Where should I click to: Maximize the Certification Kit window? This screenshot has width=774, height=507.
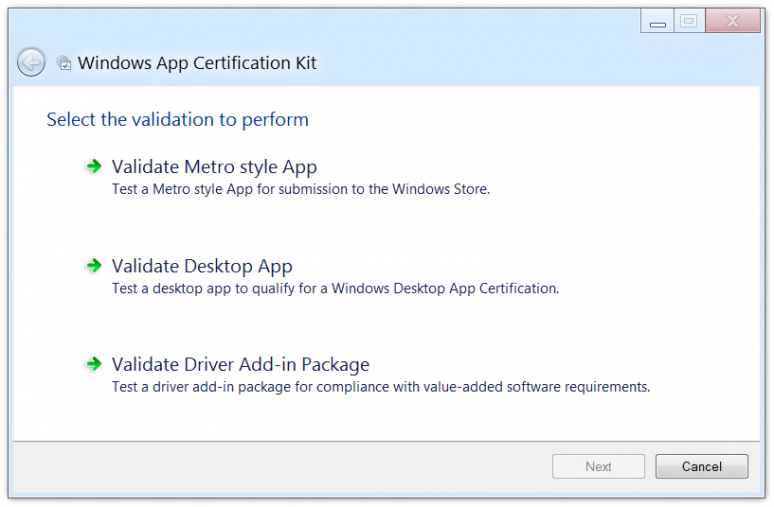689,21
